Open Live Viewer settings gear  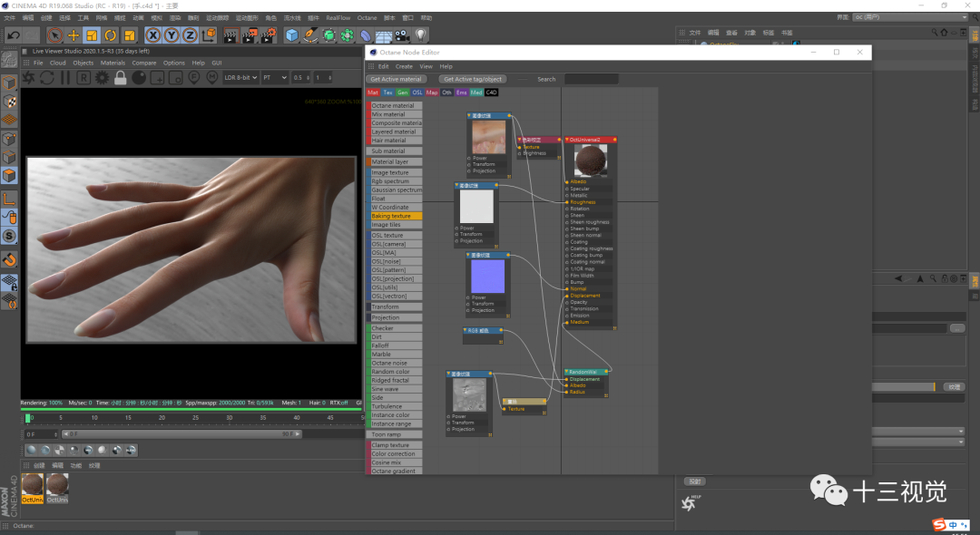102,77
